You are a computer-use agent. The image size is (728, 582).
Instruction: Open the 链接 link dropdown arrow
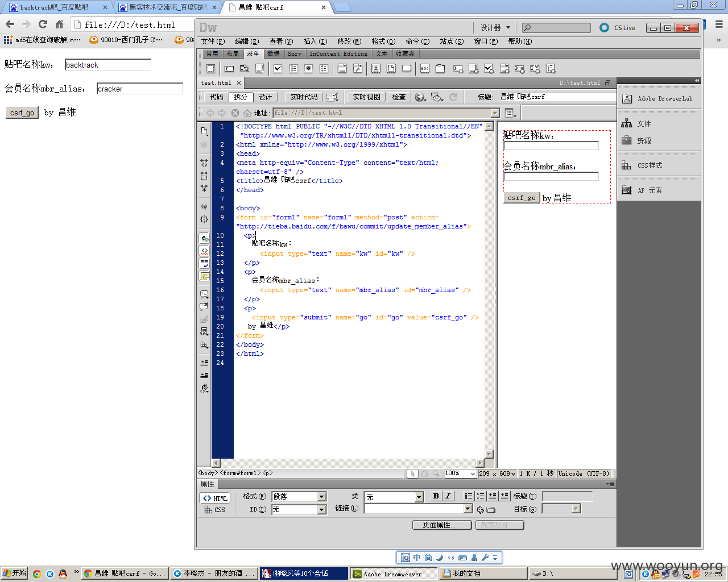pos(468,509)
